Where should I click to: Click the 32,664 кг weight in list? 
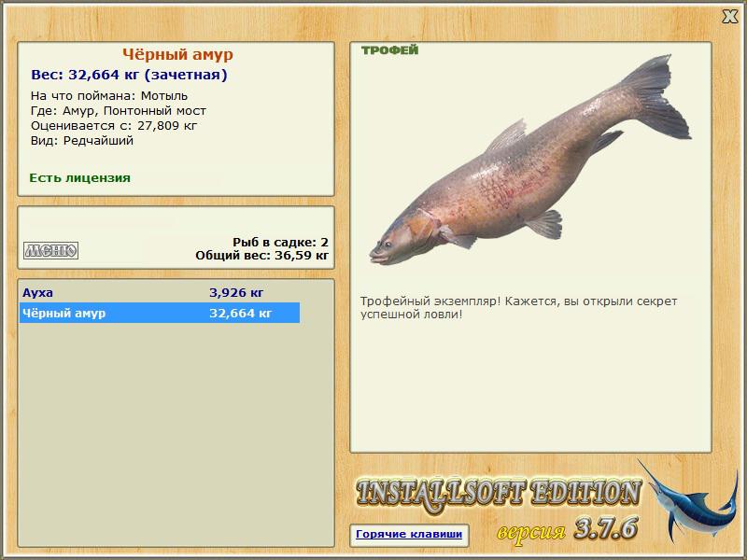coord(241,313)
